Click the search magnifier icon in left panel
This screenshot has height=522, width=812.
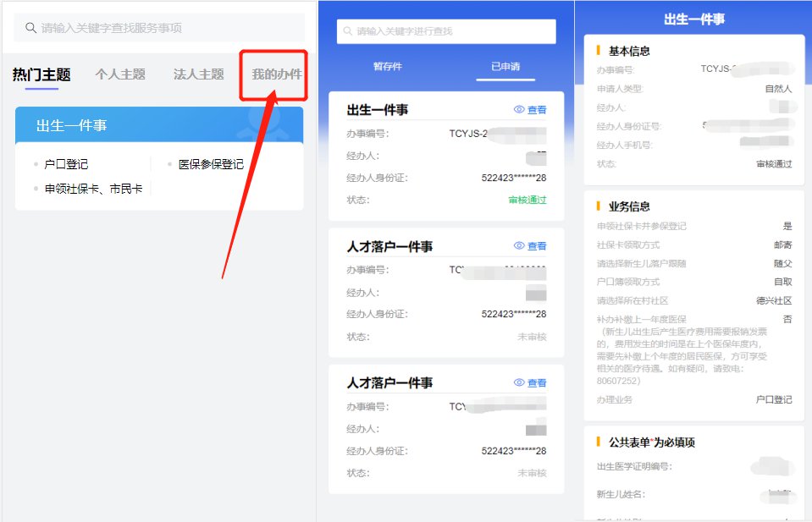click(x=31, y=28)
